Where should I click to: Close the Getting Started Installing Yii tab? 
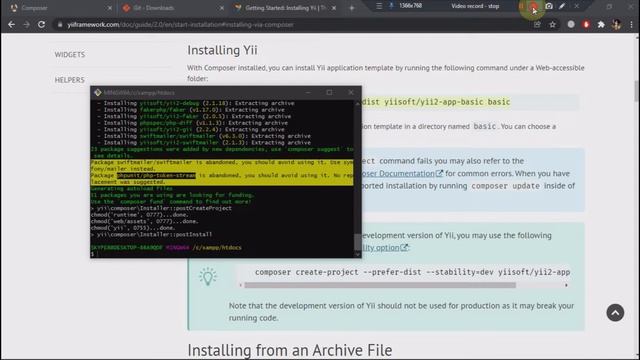pos(334,8)
